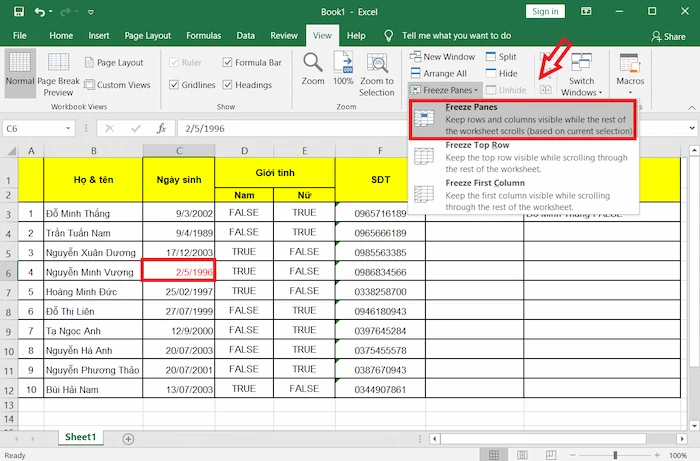Click Normal view icon in status bar
700x461 pixels.
point(494,455)
